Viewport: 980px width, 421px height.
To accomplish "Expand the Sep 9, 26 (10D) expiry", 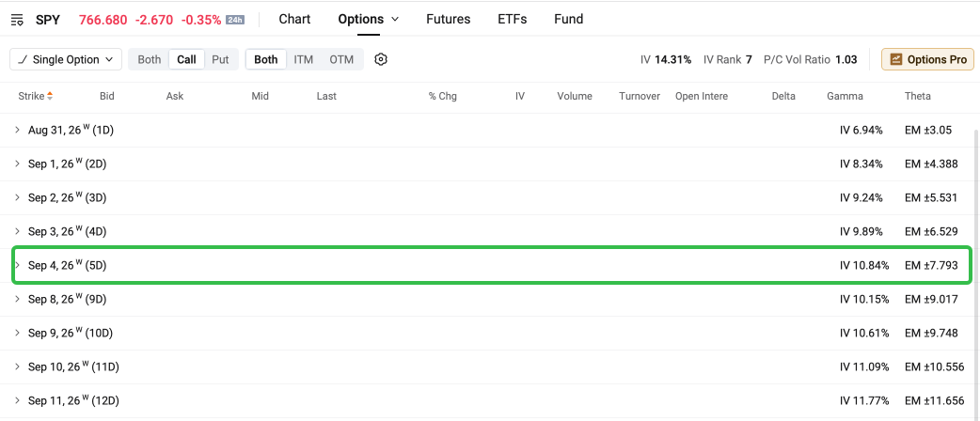I will (18, 333).
